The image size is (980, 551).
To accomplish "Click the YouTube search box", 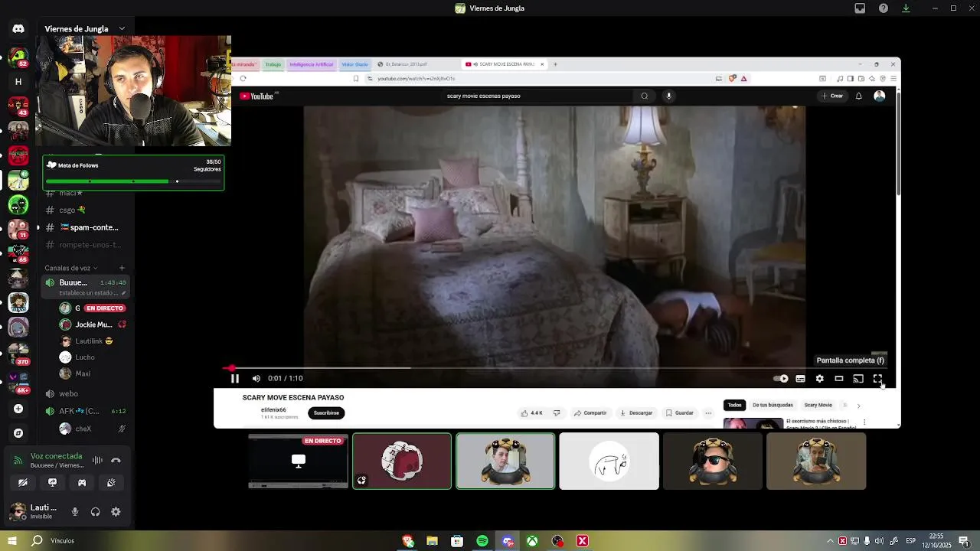I will (x=540, y=96).
